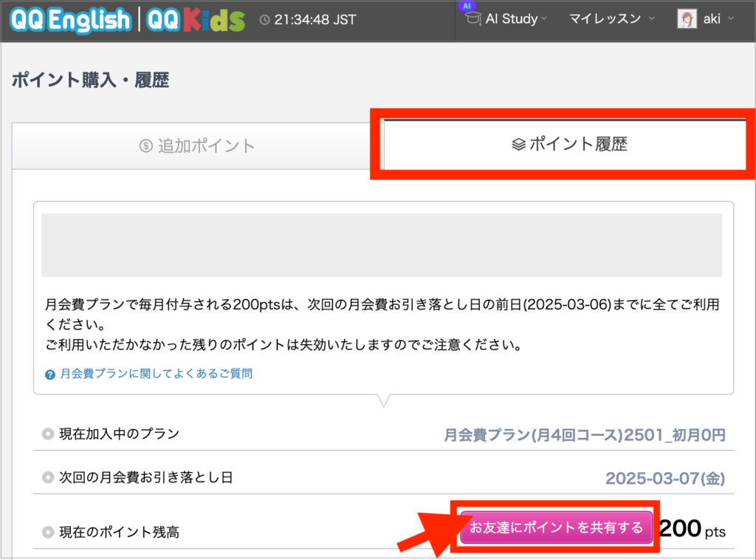
Task: Select the ポイント履歴 tab label
Action: click(577, 145)
